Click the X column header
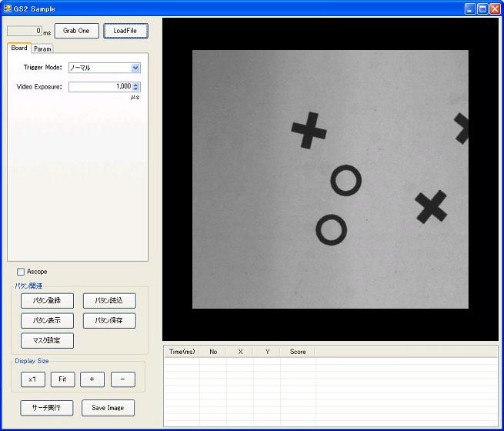504x431 pixels. click(x=240, y=352)
